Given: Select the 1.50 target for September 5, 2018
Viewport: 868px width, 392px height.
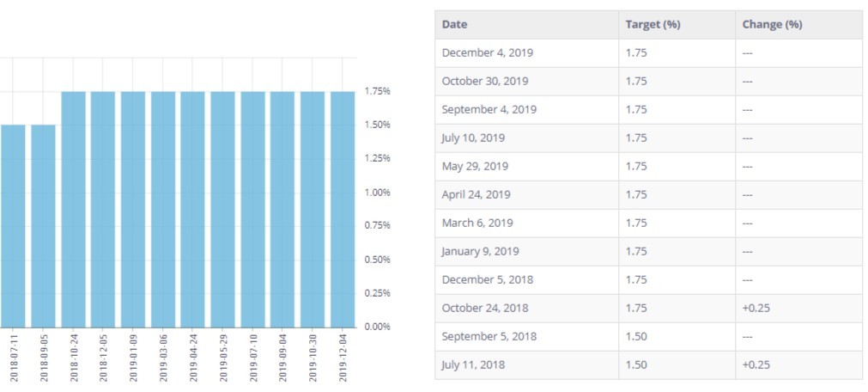Looking at the screenshot, I should click(x=636, y=336).
